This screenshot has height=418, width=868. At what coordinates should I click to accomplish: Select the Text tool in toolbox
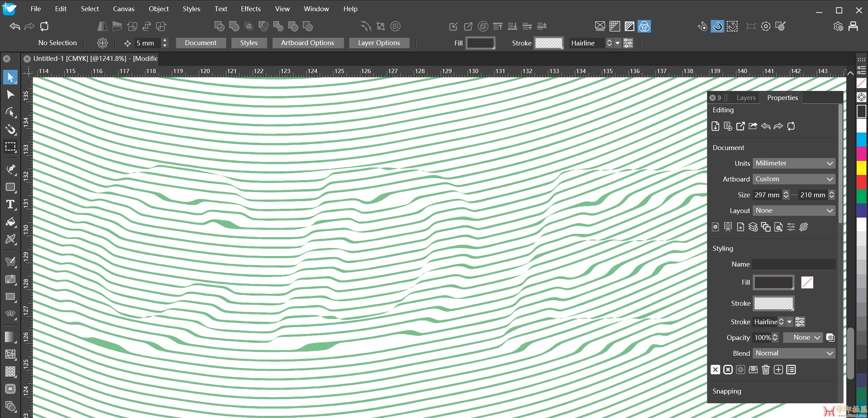10,205
